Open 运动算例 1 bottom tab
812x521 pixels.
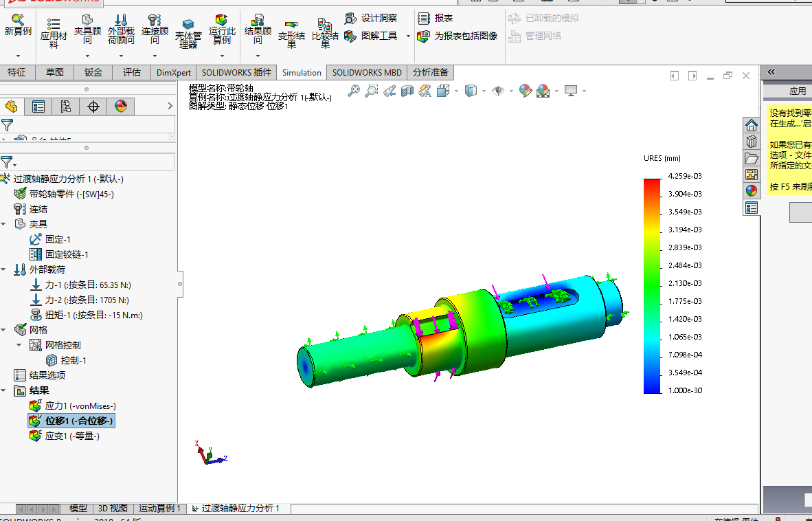pos(159,509)
